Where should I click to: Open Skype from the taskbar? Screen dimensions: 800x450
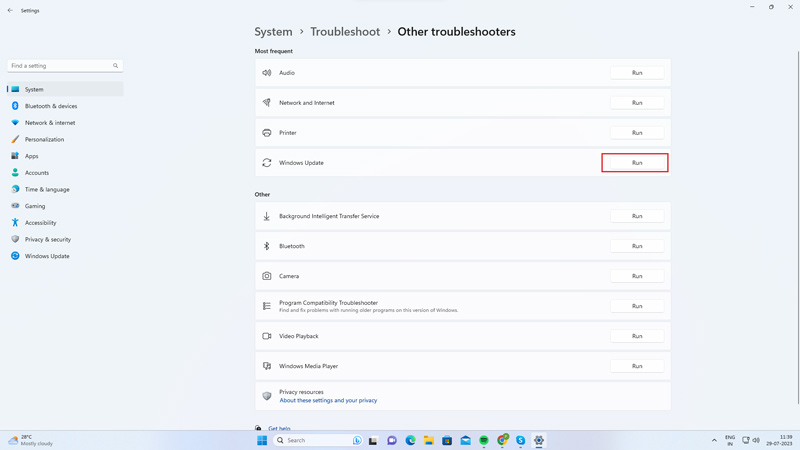click(x=520, y=440)
